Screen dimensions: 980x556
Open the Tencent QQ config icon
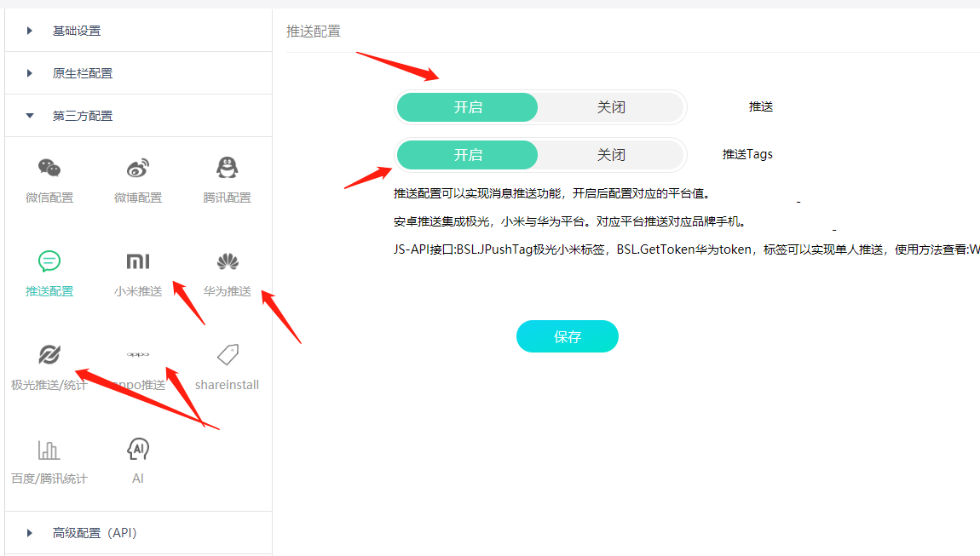[x=227, y=168]
